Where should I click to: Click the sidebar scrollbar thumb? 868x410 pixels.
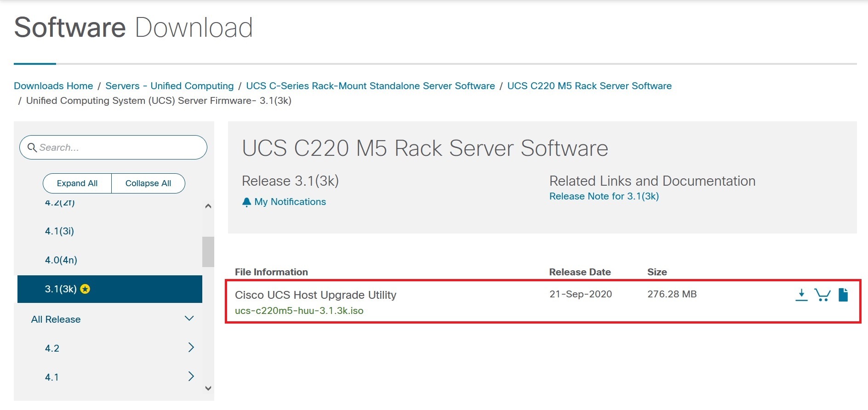208,252
